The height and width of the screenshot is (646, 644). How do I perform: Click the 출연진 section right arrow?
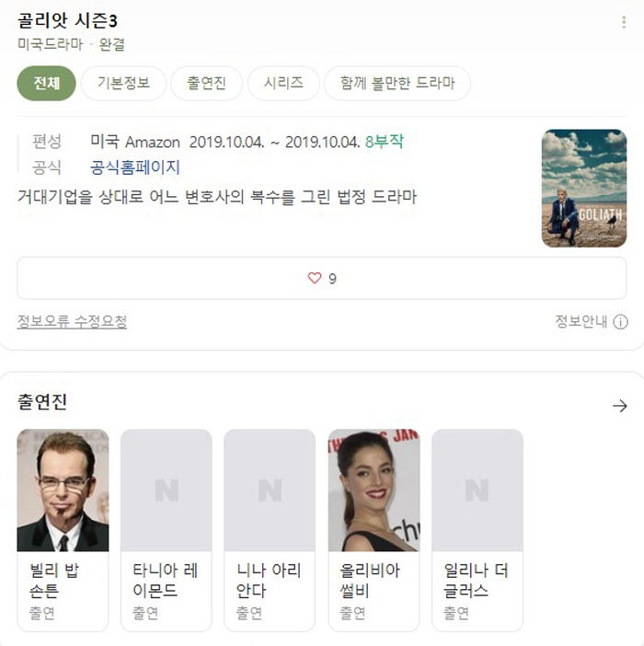(x=620, y=406)
